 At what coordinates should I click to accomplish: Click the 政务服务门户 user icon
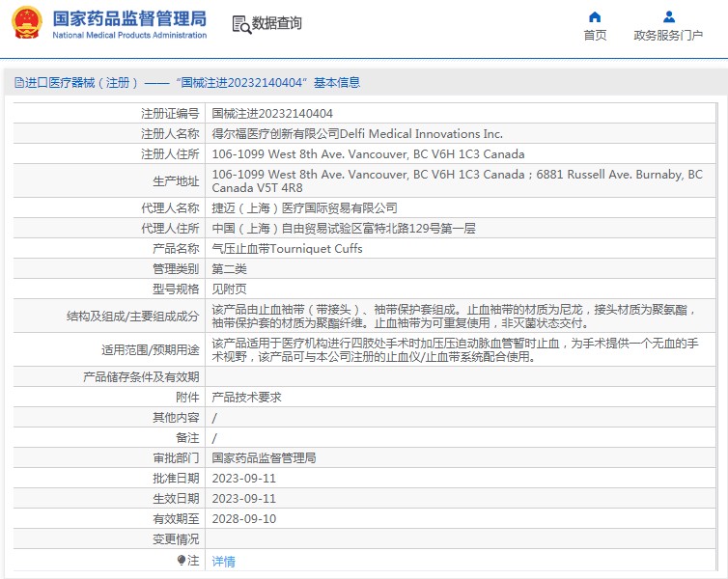point(668,17)
